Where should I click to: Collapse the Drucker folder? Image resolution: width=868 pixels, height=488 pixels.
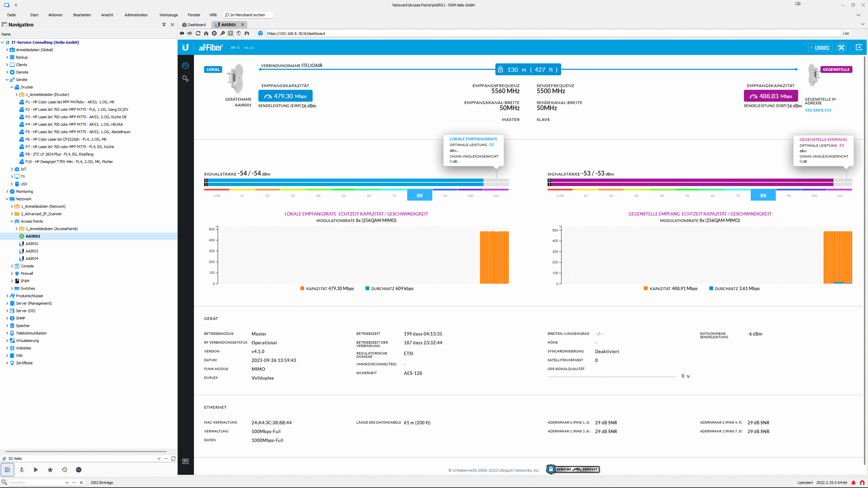(x=12, y=87)
